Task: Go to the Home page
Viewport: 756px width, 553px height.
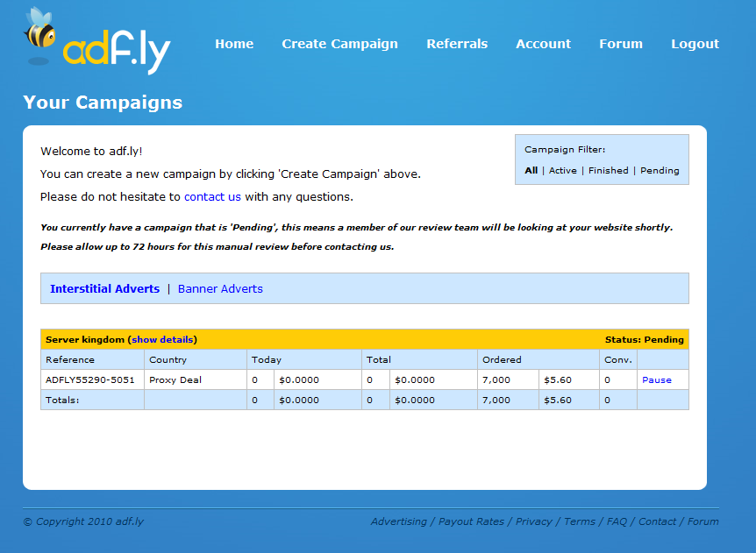Action: click(234, 44)
